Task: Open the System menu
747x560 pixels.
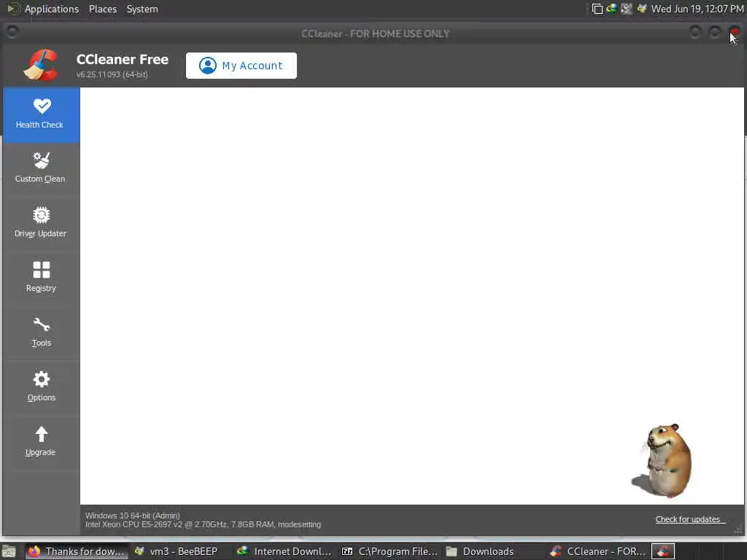Action: point(142,9)
